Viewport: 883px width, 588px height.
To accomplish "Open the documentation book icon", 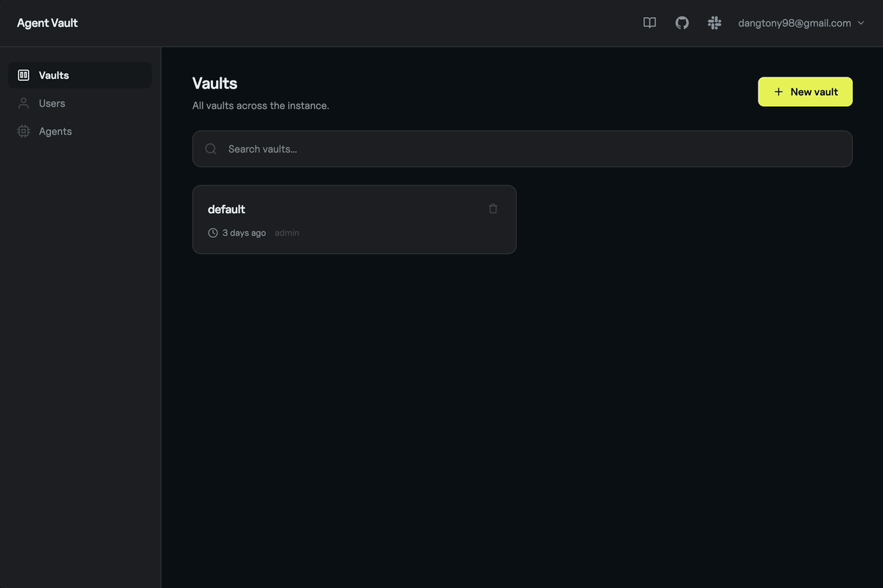I will 649,23.
